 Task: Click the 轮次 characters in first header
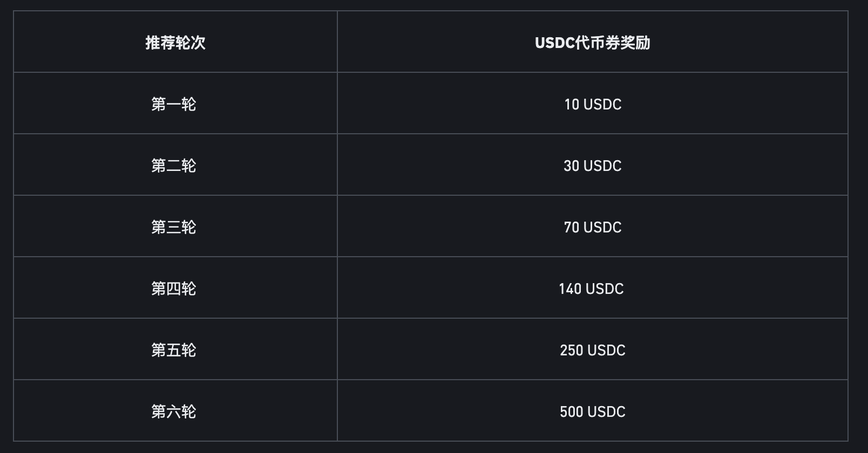tap(191, 43)
